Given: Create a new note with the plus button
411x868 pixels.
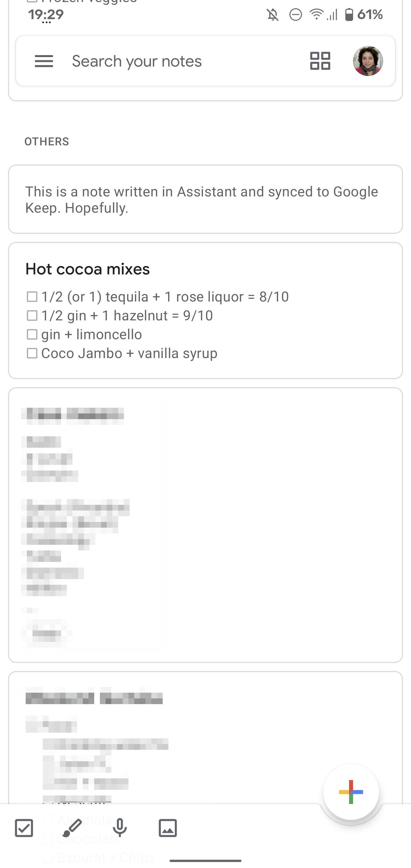Looking at the screenshot, I should pyautogui.click(x=351, y=792).
